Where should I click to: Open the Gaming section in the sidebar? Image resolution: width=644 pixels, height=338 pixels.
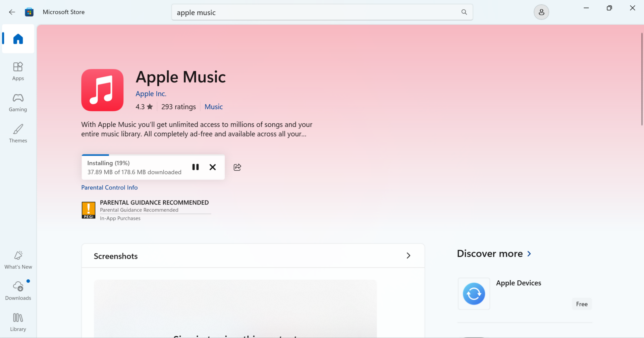[18, 102]
